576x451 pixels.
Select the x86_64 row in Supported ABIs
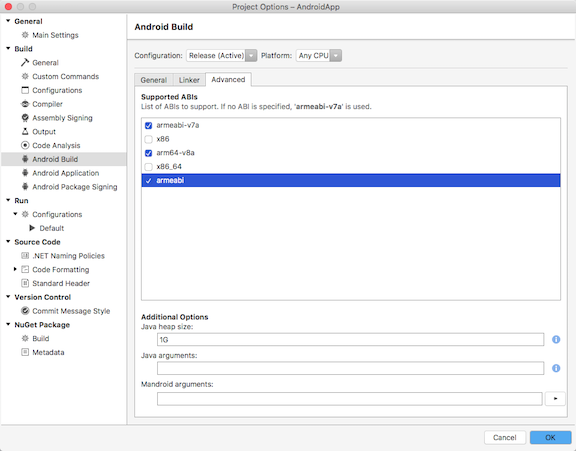[351, 167]
